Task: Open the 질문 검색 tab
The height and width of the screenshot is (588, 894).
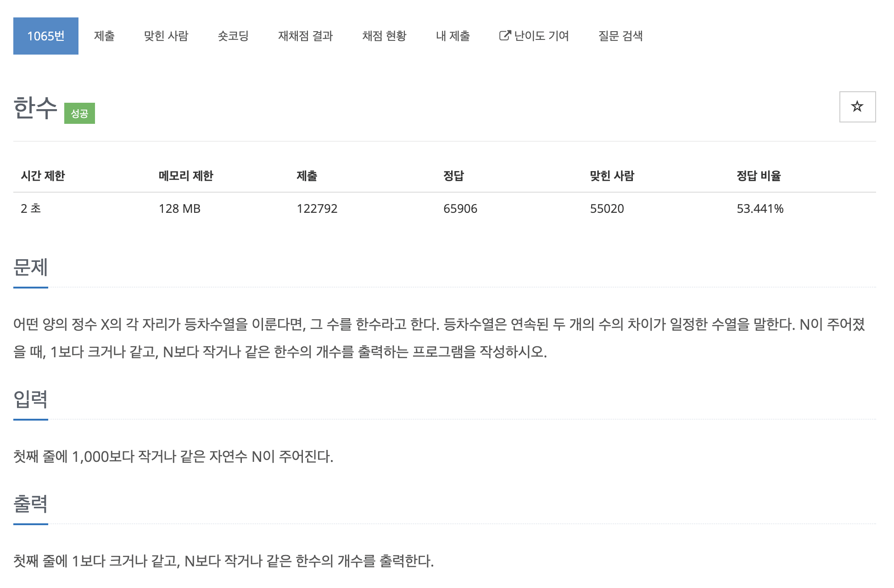Action: 620,36
